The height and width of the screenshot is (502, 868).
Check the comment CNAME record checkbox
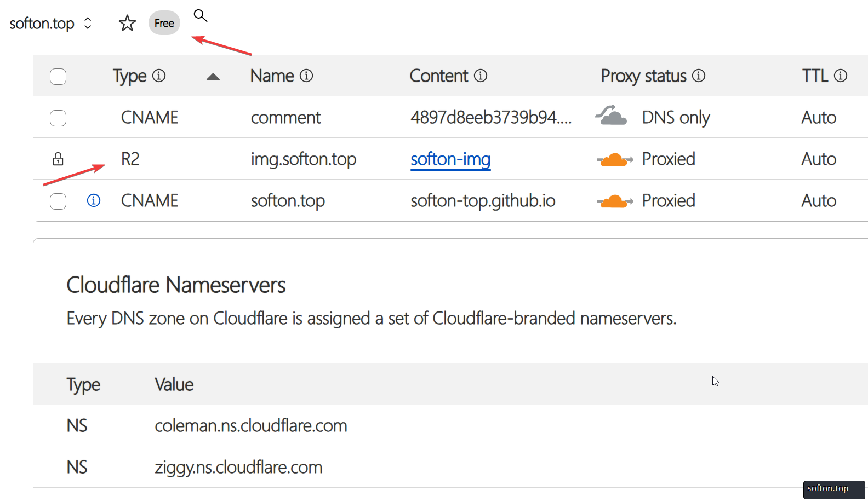(58, 118)
